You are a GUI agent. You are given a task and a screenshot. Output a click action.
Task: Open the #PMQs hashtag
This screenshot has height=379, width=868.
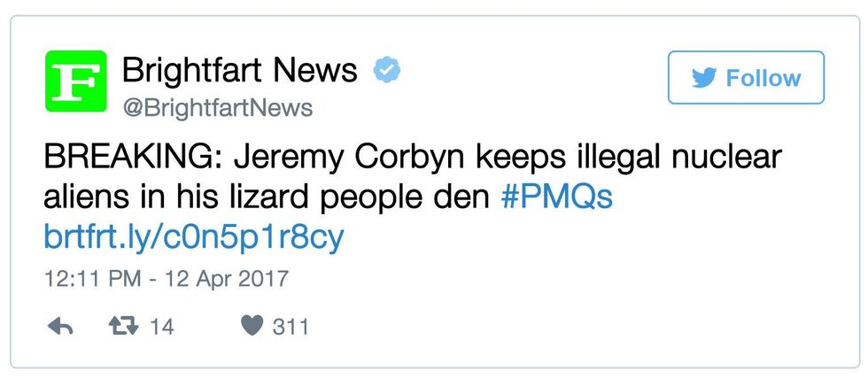(556, 197)
